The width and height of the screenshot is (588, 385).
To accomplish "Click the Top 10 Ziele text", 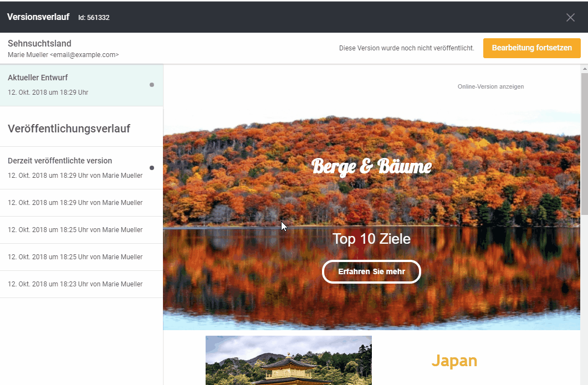I will (x=371, y=239).
